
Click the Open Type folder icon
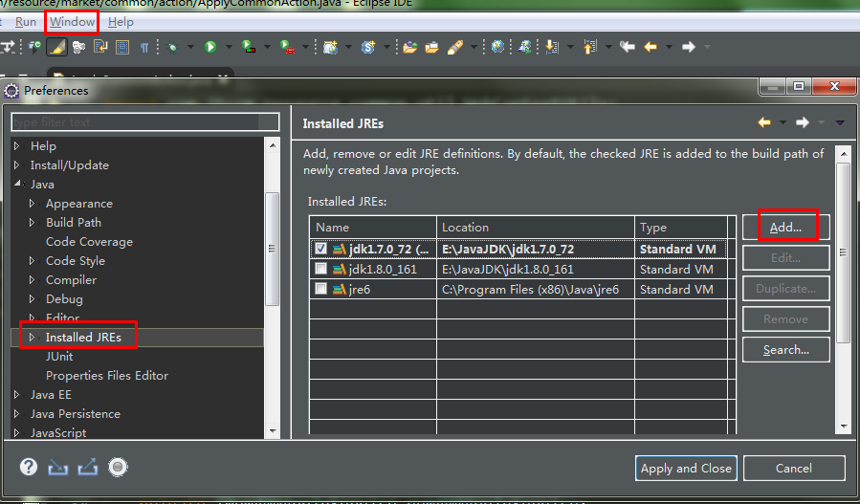pos(410,48)
